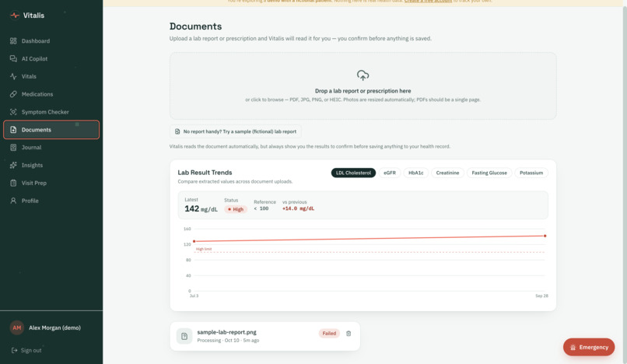Screen dimensions: 627x364
Task: Click the Sep 28 data point on chart
Action: click(545, 236)
